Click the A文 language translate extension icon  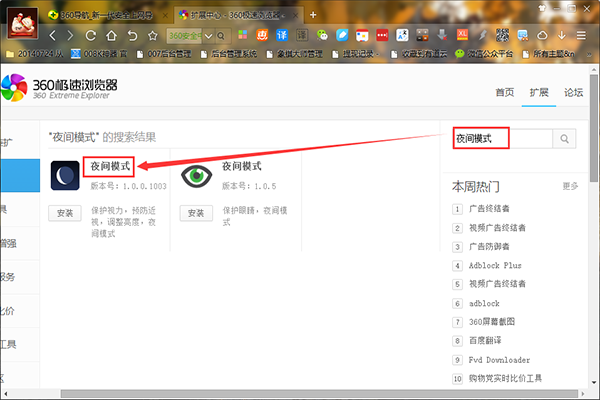[x=402, y=35]
